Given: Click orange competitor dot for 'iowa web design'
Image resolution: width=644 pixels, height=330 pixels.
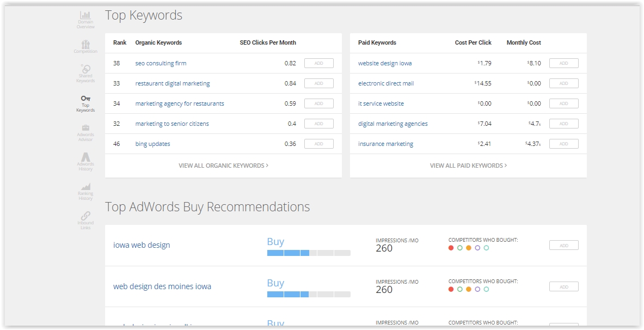Looking at the screenshot, I should tap(469, 248).
